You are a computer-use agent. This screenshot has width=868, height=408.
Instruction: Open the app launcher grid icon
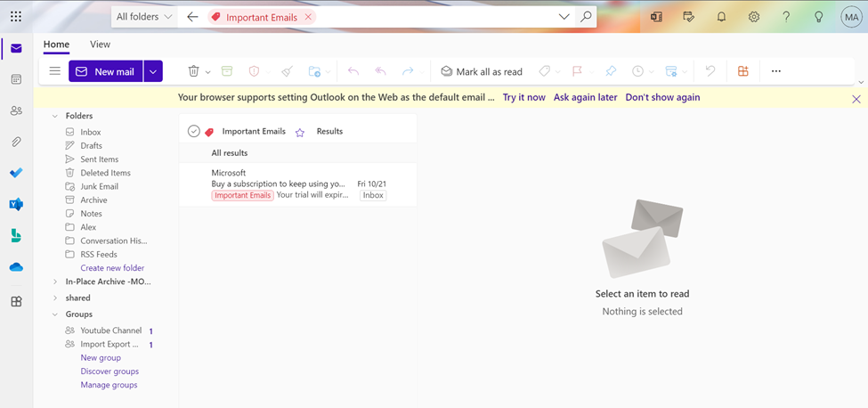pos(16,17)
